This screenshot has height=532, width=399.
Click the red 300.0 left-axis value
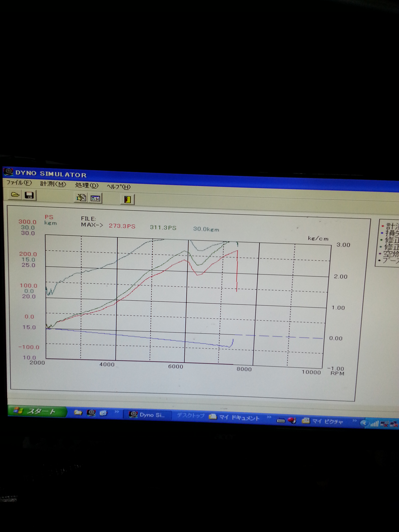[27, 222]
